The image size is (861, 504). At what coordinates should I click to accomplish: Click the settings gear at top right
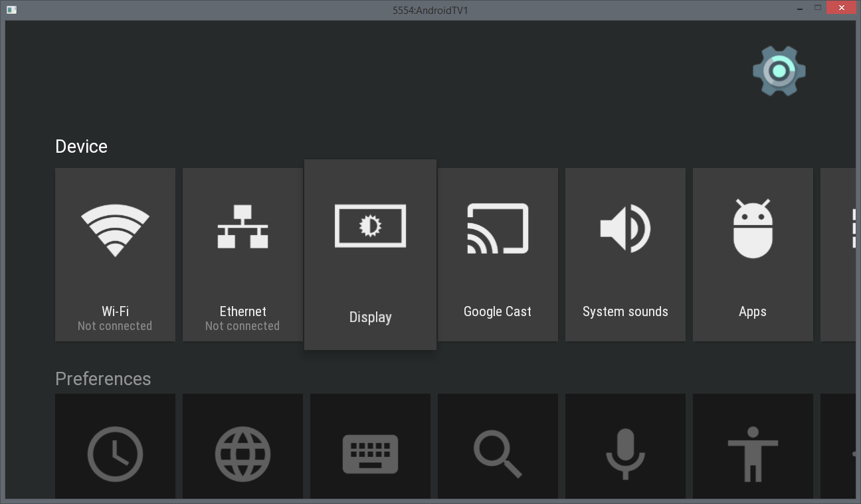[779, 70]
